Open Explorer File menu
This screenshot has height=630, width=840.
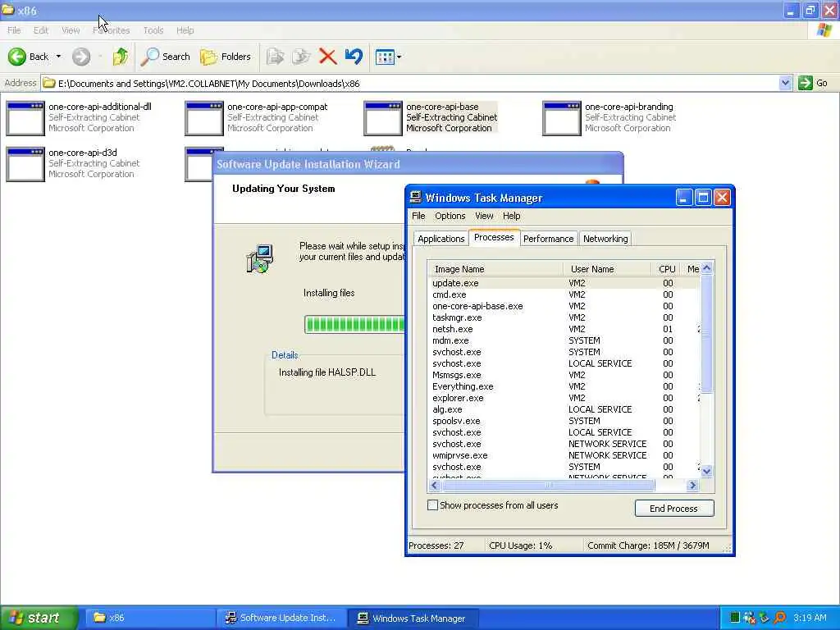click(x=14, y=30)
